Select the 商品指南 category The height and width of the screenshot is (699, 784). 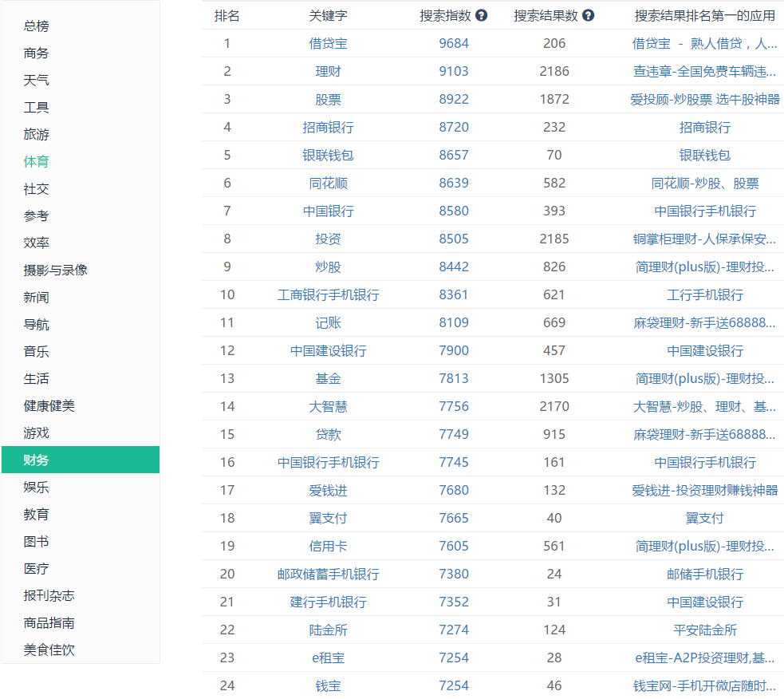49,623
